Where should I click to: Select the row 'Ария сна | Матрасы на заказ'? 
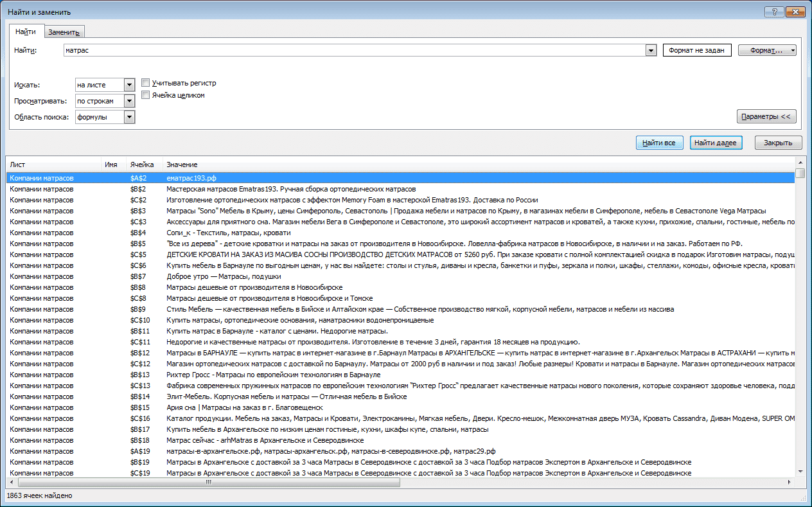point(400,407)
